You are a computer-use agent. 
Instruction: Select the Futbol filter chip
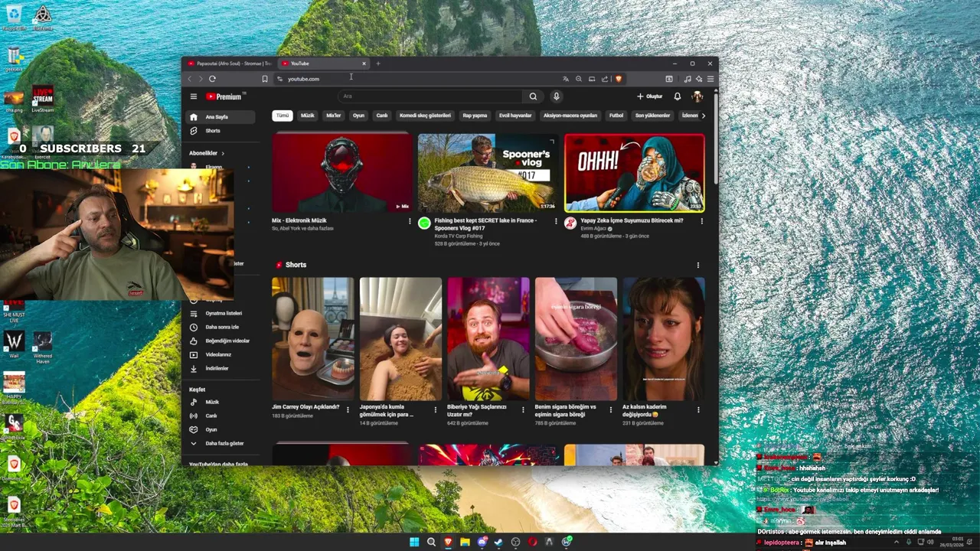(x=616, y=116)
